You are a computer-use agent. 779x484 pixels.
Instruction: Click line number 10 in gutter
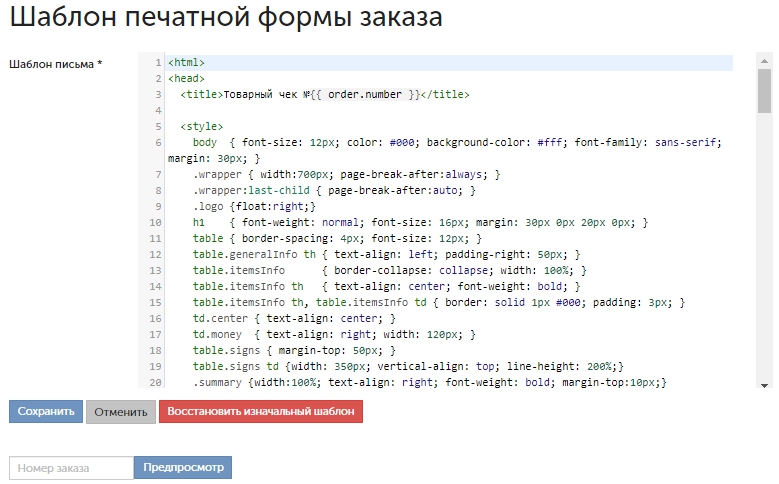(156, 223)
